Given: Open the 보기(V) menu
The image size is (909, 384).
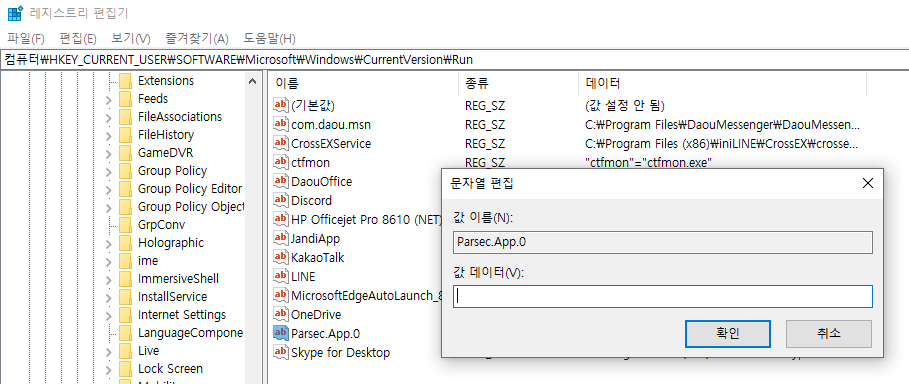Looking at the screenshot, I should coord(130,39).
